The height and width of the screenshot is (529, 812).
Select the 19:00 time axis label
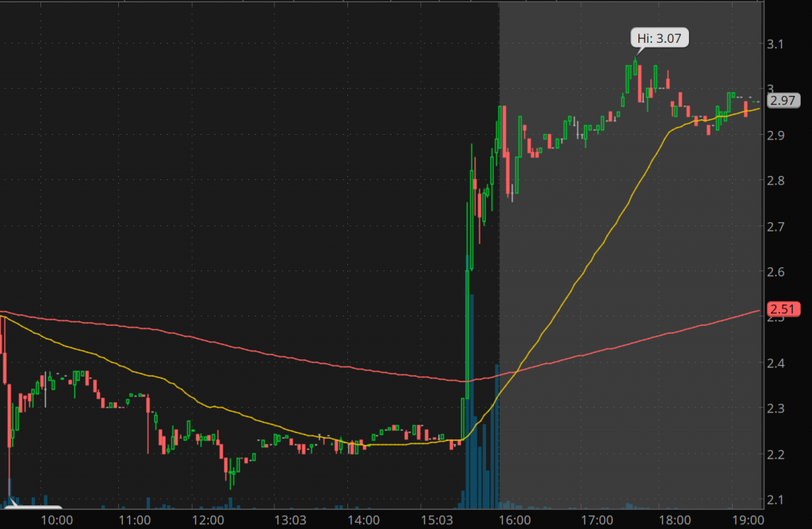(x=747, y=520)
